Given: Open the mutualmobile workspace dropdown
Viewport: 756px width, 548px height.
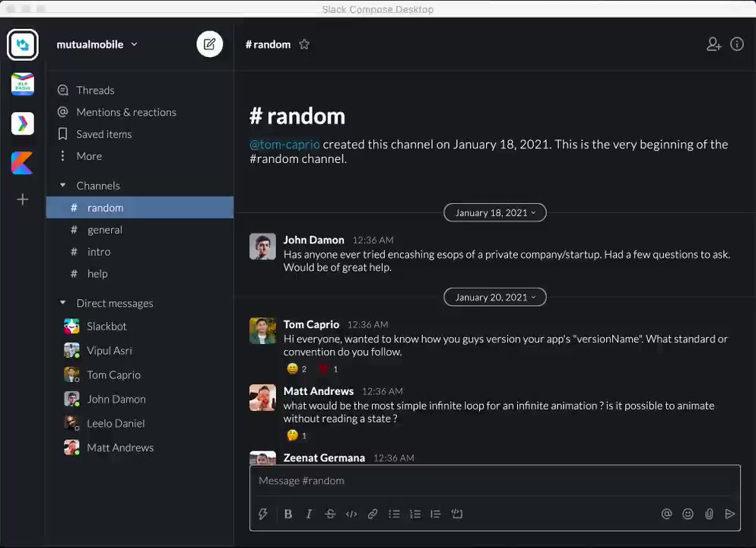Looking at the screenshot, I should tap(97, 44).
